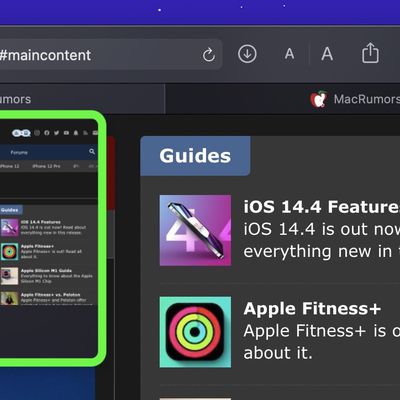Open the YouTube icon in preview

(66, 133)
